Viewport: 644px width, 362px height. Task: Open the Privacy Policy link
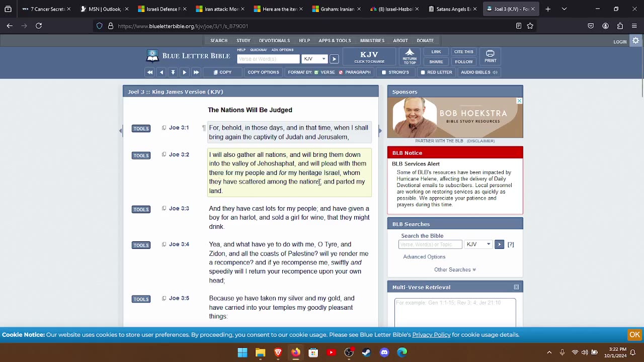point(431,335)
